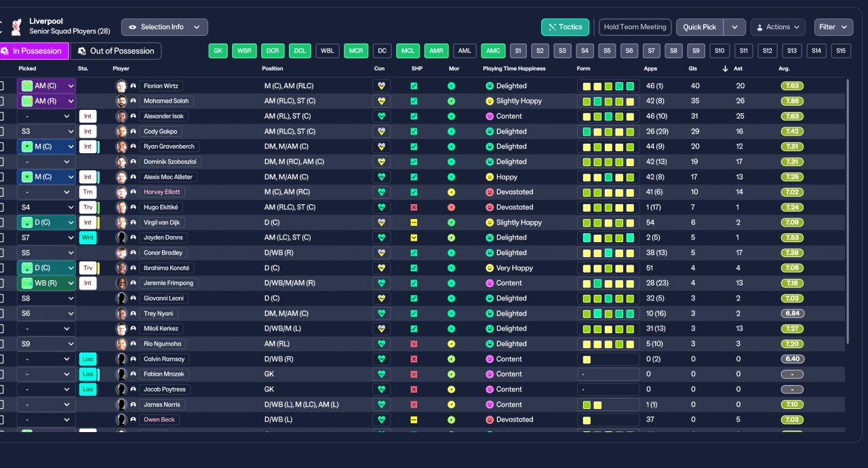The width and height of the screenshot is (868, 468).
Task: Open the Filter dropdown
Action: (x=833, y=27)
